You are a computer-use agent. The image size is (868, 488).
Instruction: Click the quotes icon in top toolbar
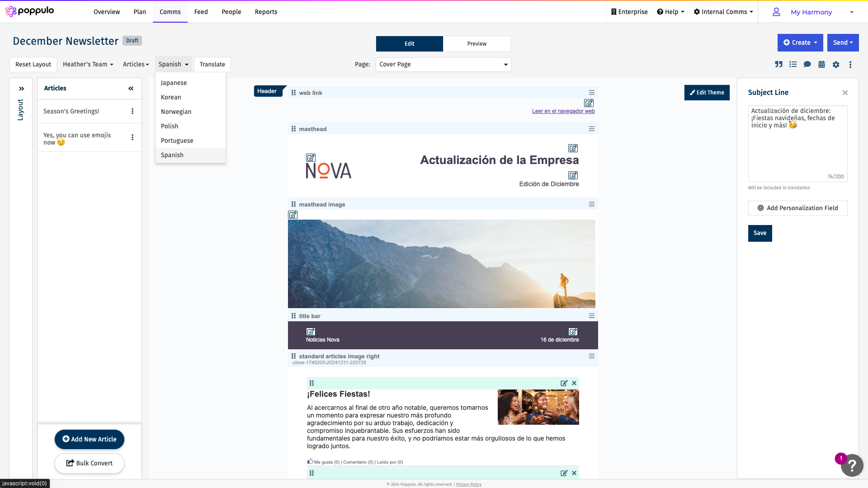(x=778, y=65)
